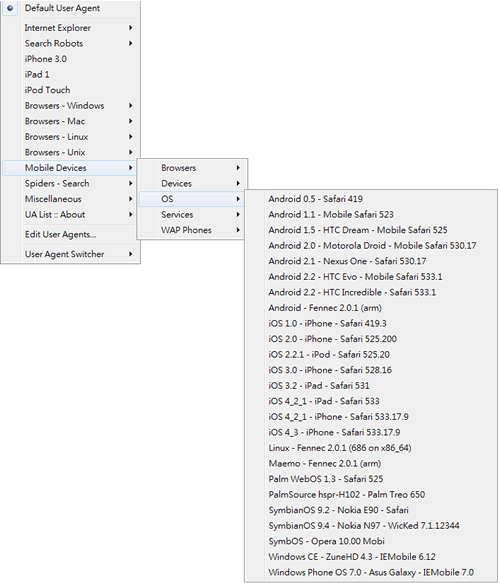This screenshot has width=500, height=583.
Task: Select Android 1.1 - Mobile Safari 523
Action: (371, 215)
